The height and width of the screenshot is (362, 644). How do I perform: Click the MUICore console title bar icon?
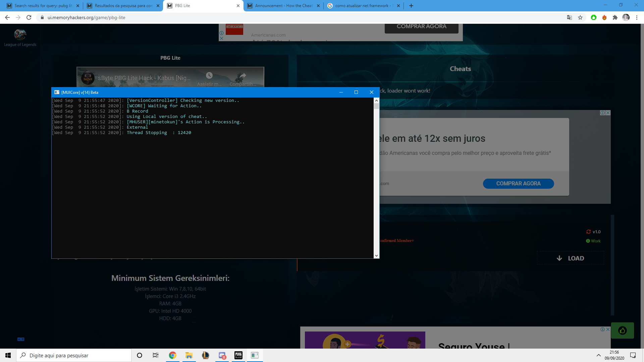[x=57, y=92]
